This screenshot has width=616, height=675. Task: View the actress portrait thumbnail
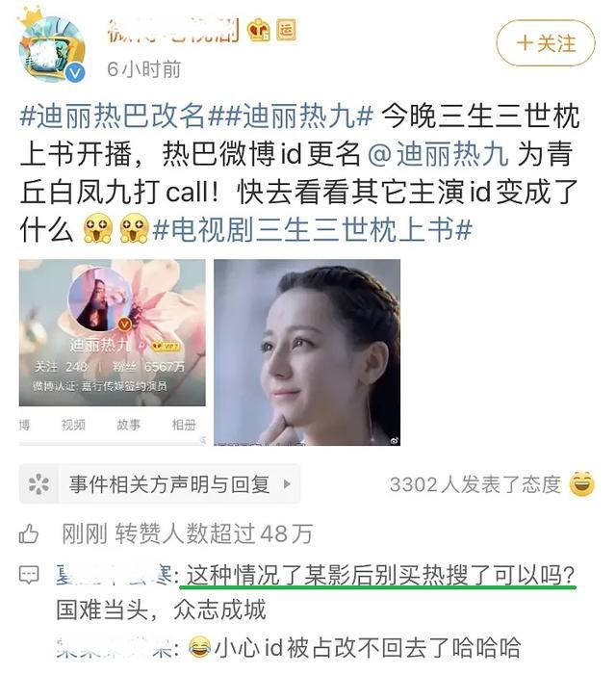tap(307, 352)
